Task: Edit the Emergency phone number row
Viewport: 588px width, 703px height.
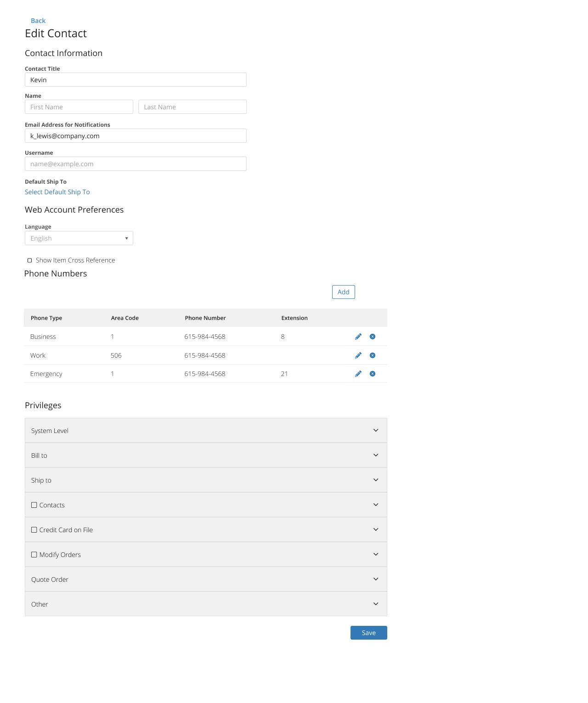Action: point(358,374)
